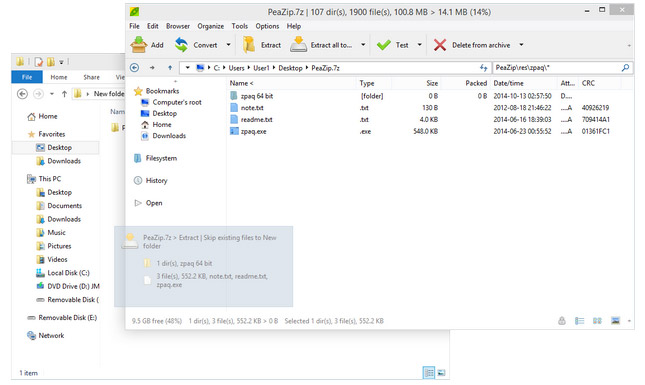Open the Convert dropdown arrow
The height and width of the screenshot is (385, 645).
coord(228,45)
